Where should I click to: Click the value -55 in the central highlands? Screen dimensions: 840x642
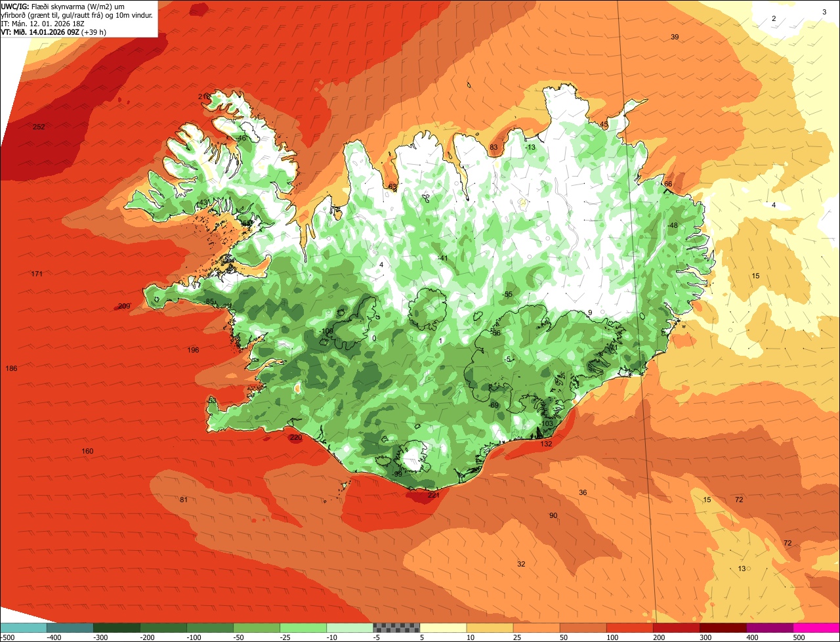click(507, 294)
